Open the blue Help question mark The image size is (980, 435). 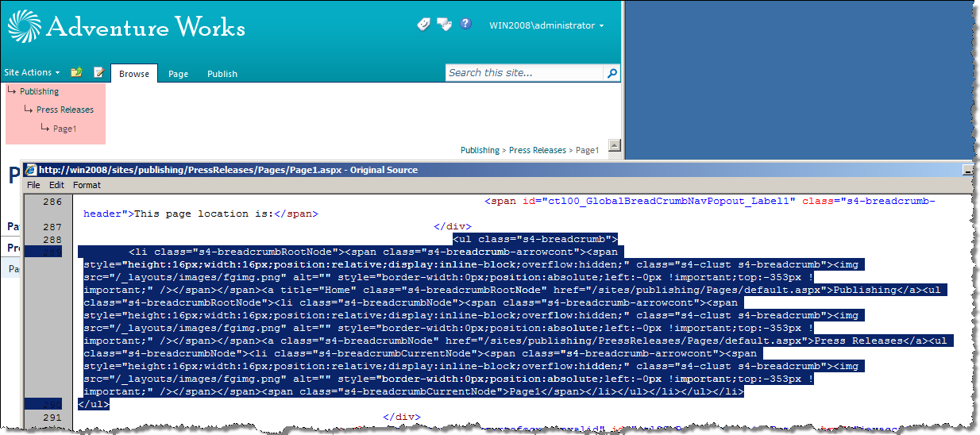click(465, 24)
